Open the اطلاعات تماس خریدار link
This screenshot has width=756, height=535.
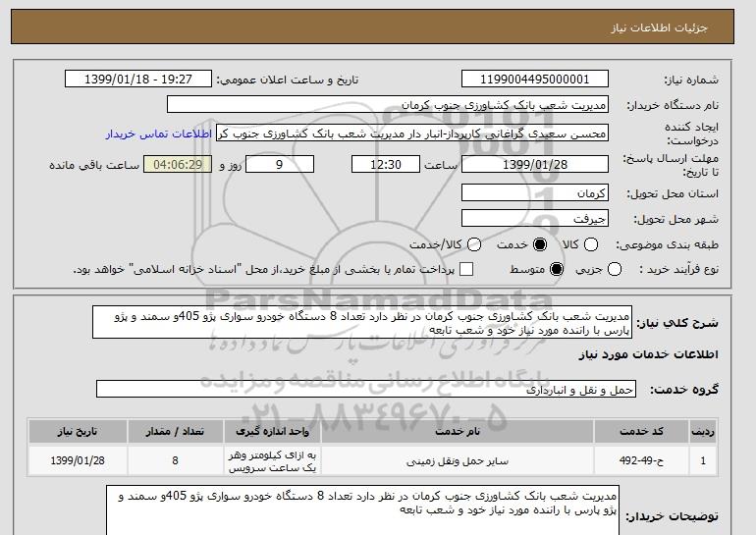click(159, 134)
